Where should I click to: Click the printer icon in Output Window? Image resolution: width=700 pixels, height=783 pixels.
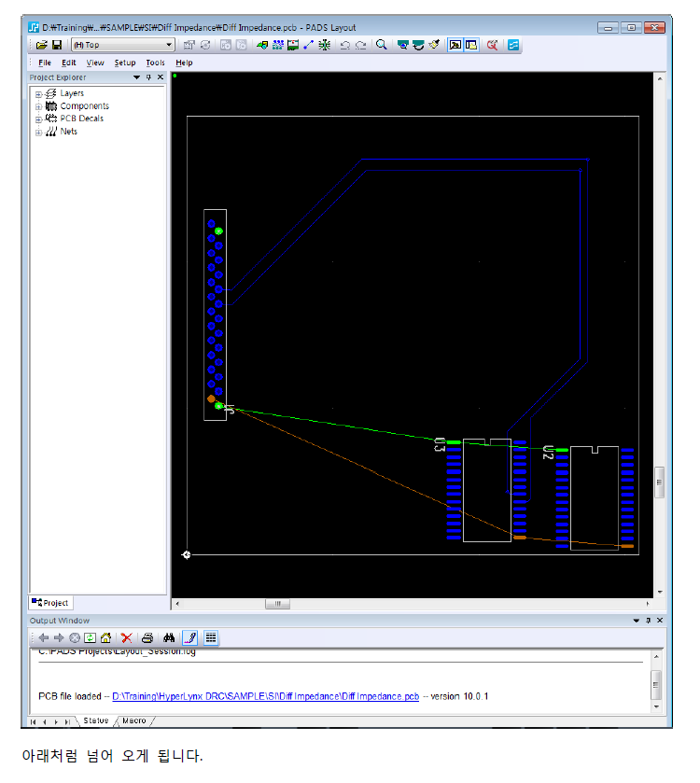[147, 637]
